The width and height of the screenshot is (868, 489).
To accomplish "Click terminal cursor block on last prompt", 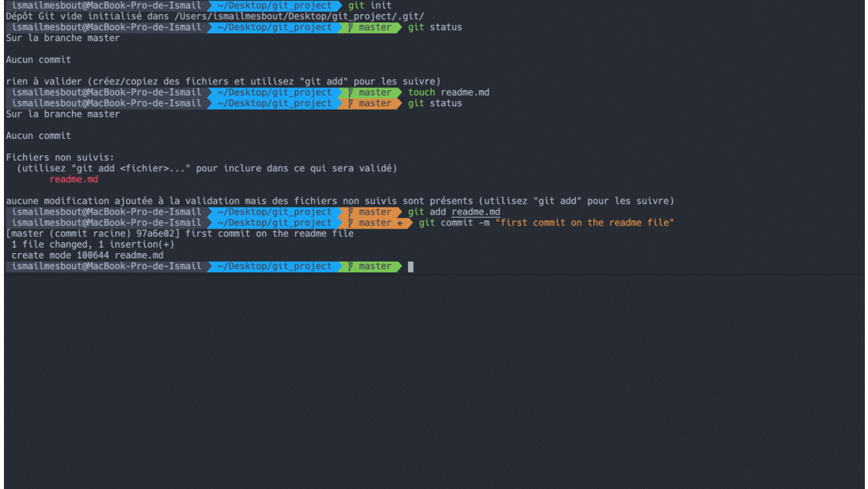I will 410,267.
